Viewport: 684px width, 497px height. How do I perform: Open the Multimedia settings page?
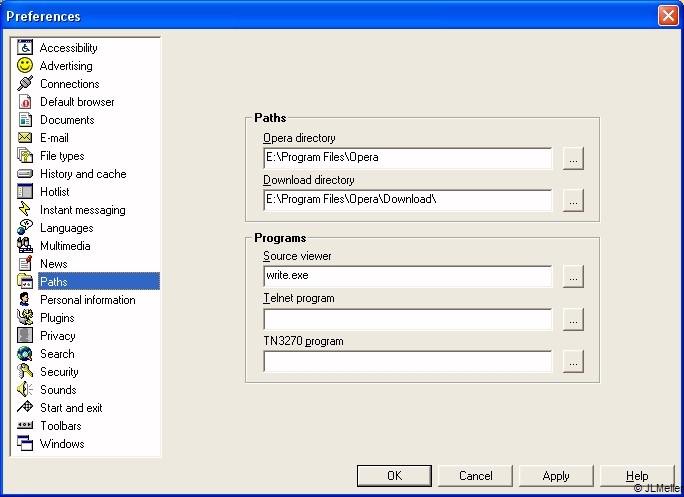click(65, 246)
